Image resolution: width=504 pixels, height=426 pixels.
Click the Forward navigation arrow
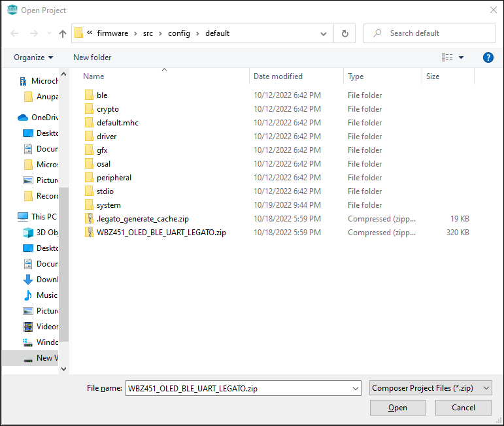coord(34,33)
